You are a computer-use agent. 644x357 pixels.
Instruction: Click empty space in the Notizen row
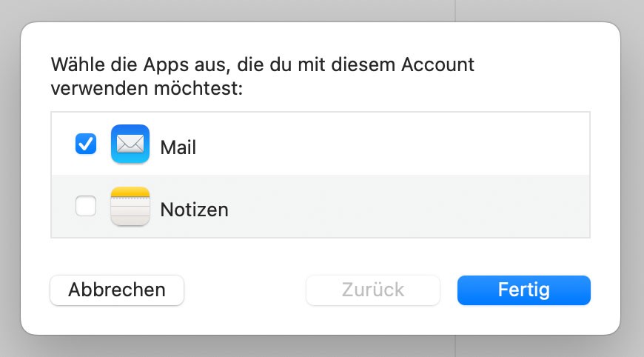(407, 207)
